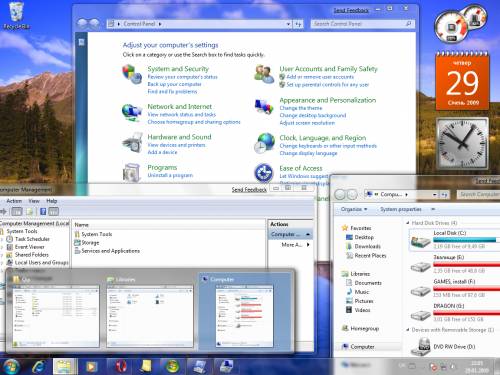Image resolution: width=500 pixels, height=375 pixels.
Task: Click System properties in the Computer window toolbar
Action: 401,209
